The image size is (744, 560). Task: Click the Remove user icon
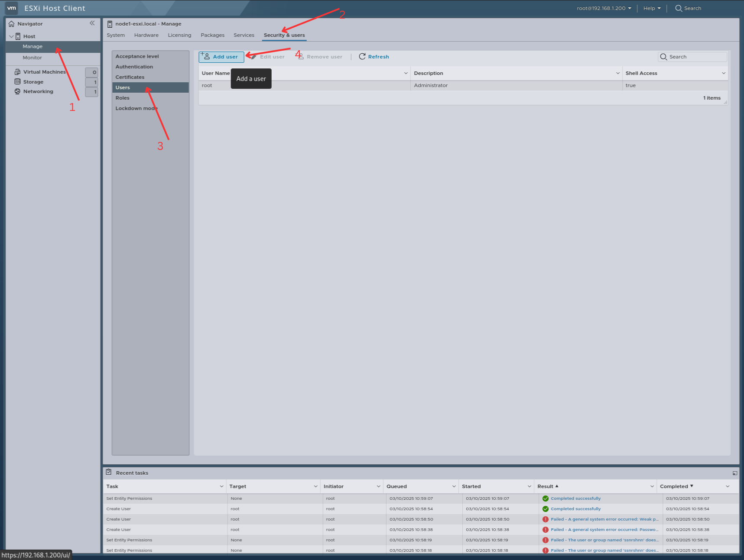(301, 56)
